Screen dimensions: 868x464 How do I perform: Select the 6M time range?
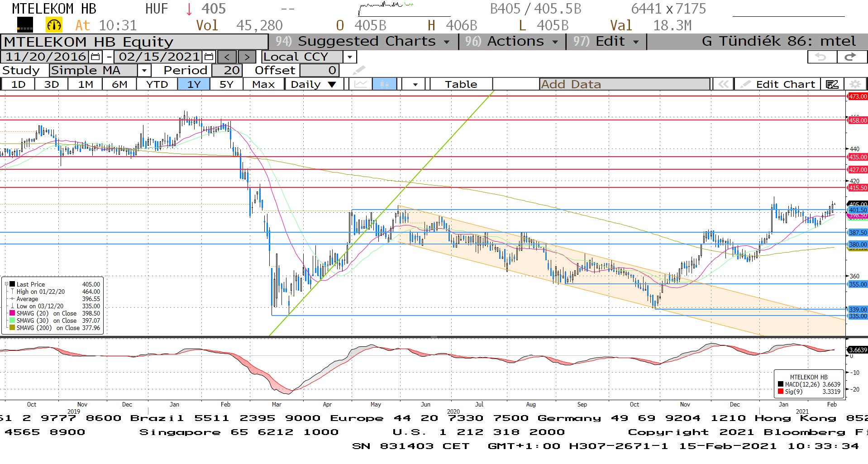(119, 84)
